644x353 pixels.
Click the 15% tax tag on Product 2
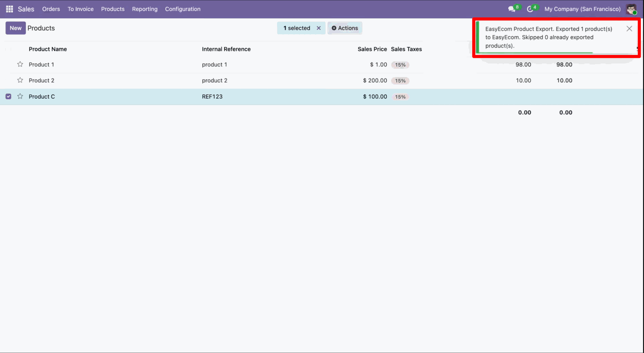[400, 81]
